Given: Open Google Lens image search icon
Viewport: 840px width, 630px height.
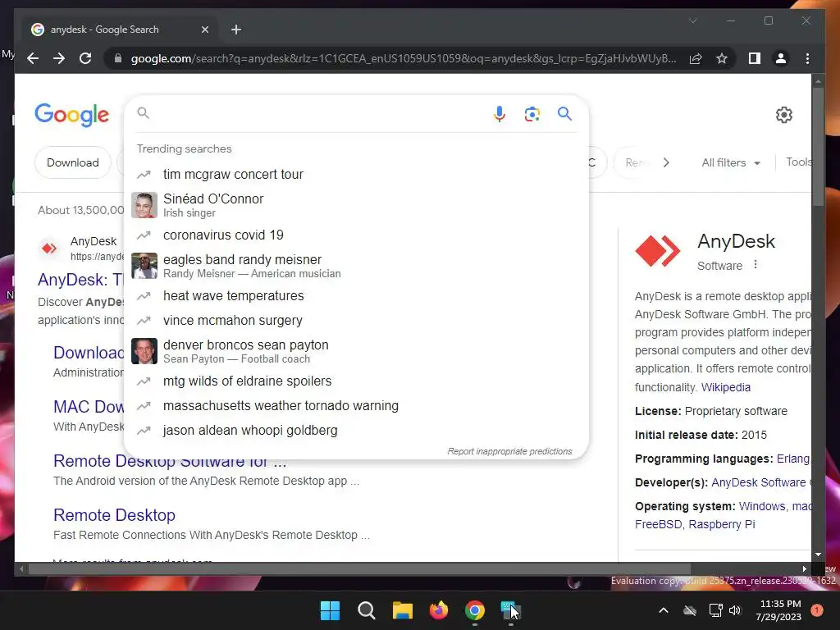Looking at the screenshot, I should click(x=532, y=113).
